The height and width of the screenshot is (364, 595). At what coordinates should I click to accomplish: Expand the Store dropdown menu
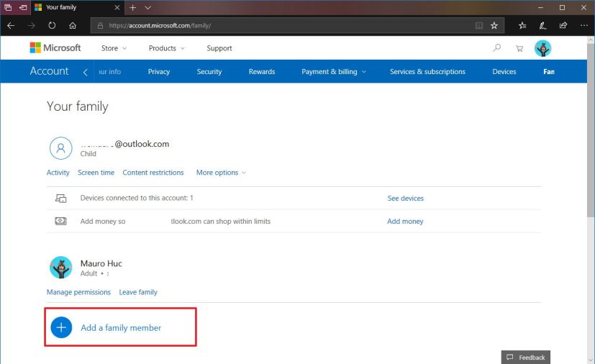114,48
